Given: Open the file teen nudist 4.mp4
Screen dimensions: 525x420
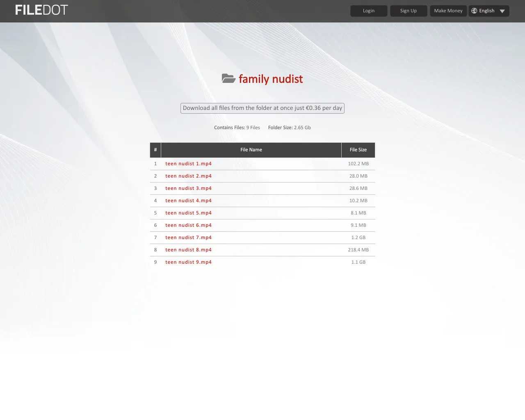Looking at the screenshot, I should 188,201.
